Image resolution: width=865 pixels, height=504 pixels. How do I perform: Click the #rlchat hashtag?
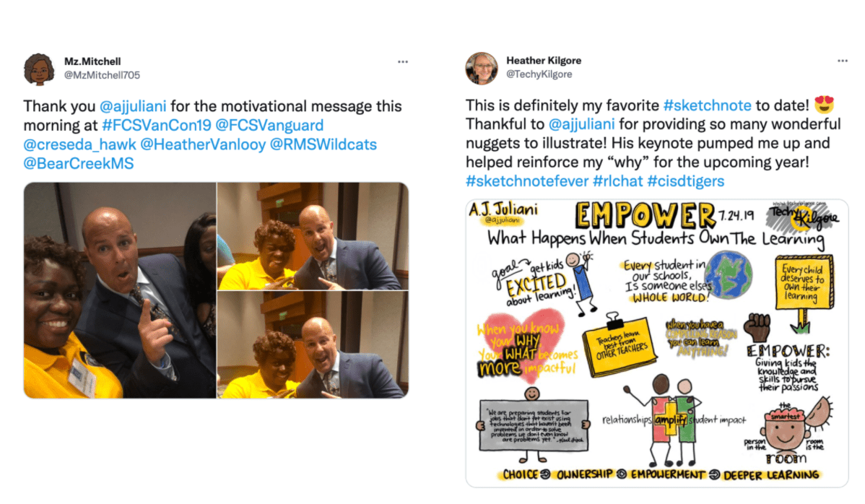coord(618,181)
